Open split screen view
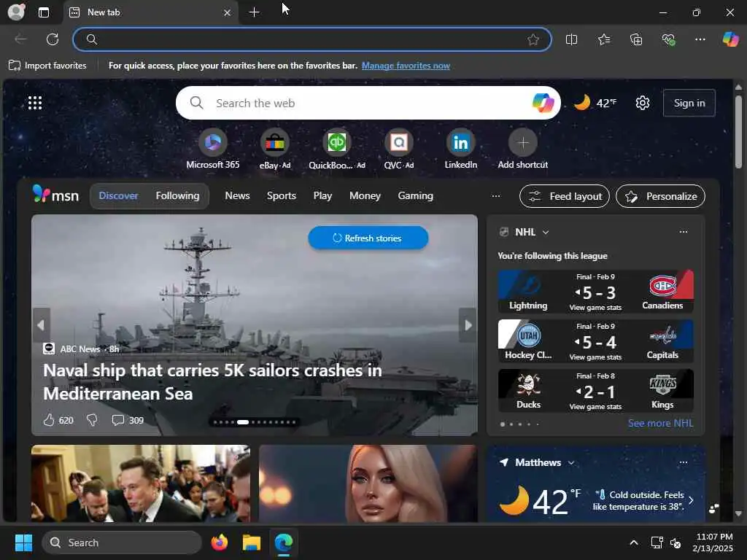The width and height of the screenshot is (747, 560). coord(571,39)
